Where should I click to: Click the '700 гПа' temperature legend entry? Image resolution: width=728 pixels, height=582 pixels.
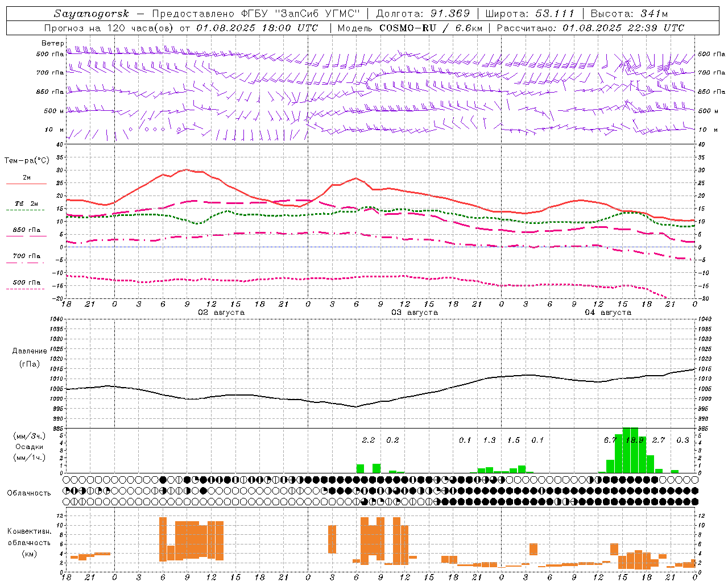click(x=27, y=256)
